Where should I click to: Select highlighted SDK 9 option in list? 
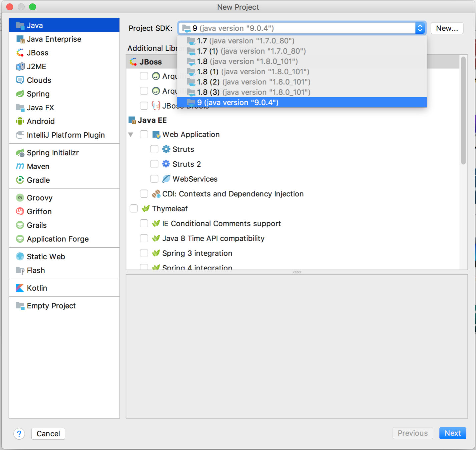[x=302, y=102]
